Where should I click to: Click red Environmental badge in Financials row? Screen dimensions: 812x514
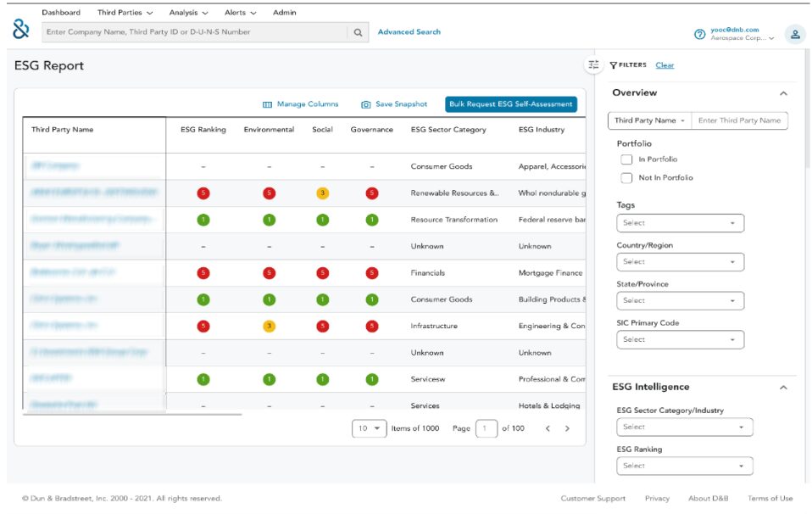[x=270, y=273]
